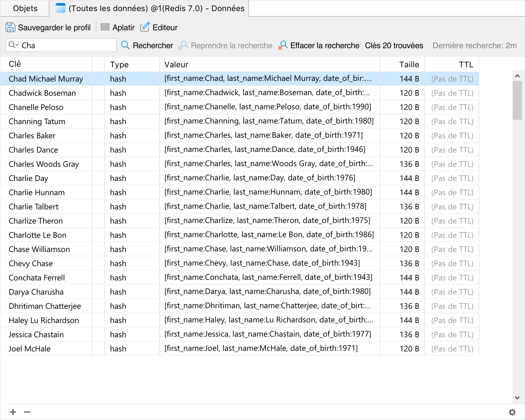Screen dimensions: 525x420
Task: Open the search filter dropdown arrow
Action: [17, 45]
